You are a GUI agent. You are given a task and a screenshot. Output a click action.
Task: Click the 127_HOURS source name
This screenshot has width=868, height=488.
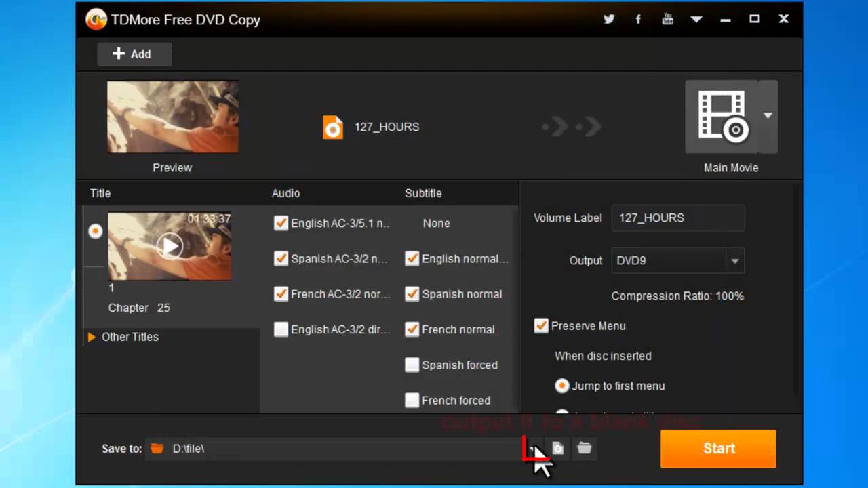(x=387, y=127)
